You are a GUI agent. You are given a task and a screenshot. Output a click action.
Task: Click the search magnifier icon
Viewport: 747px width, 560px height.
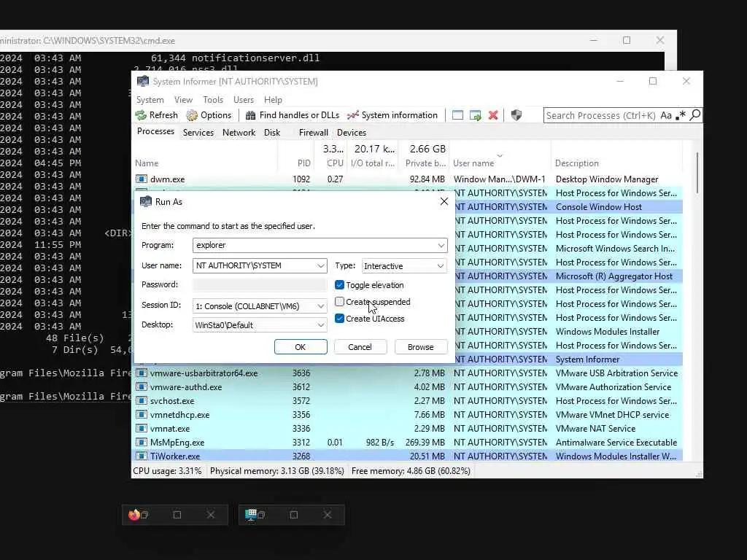[x=695, y=115]
